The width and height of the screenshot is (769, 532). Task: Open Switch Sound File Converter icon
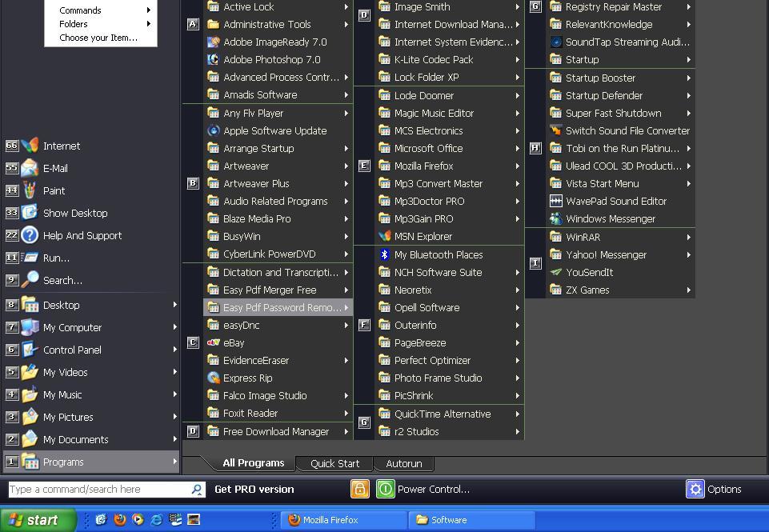pos(555,131)
